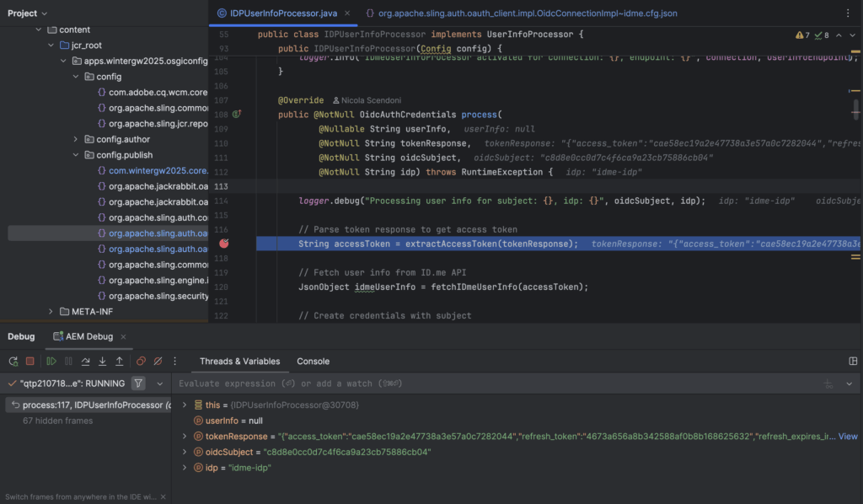Dismiss the Switch frames hint
Image resolution: width=863 pixels, height=504 pixels.
163,497
